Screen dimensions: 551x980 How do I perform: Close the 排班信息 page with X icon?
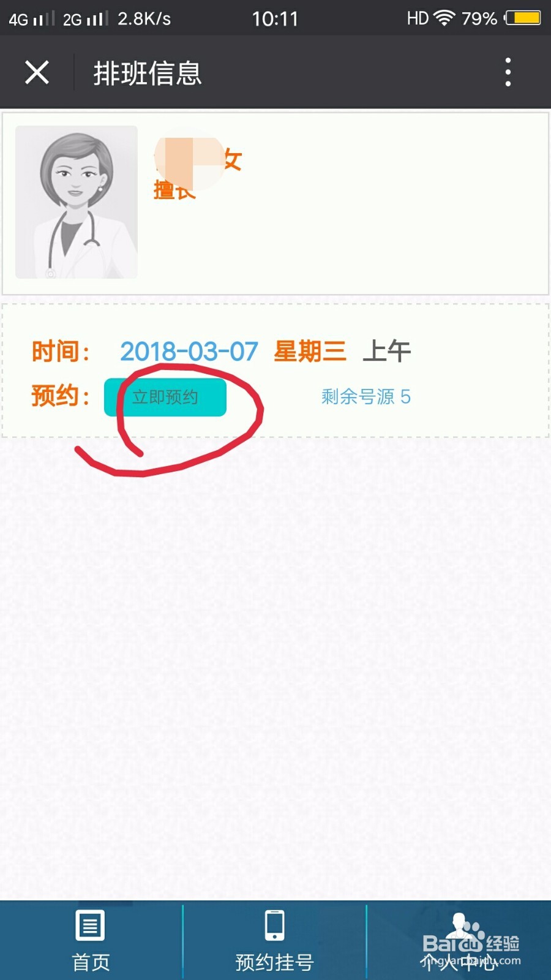pyautogui.click(x=37, y=72)
